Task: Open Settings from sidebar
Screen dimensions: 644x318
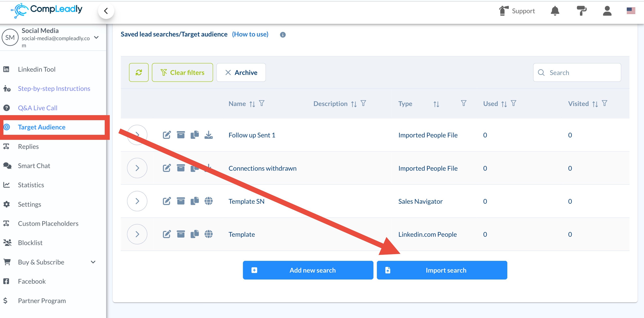Action: 30,204
